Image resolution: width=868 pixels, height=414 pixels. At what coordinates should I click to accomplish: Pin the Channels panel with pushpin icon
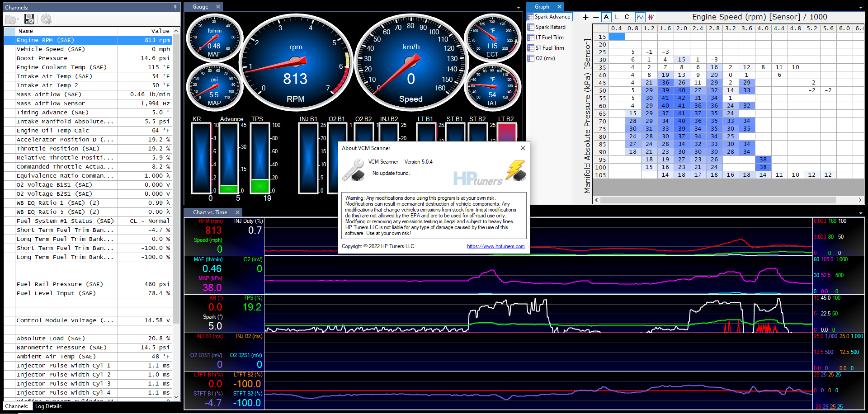pyautogui.click(x=175, y=7)
